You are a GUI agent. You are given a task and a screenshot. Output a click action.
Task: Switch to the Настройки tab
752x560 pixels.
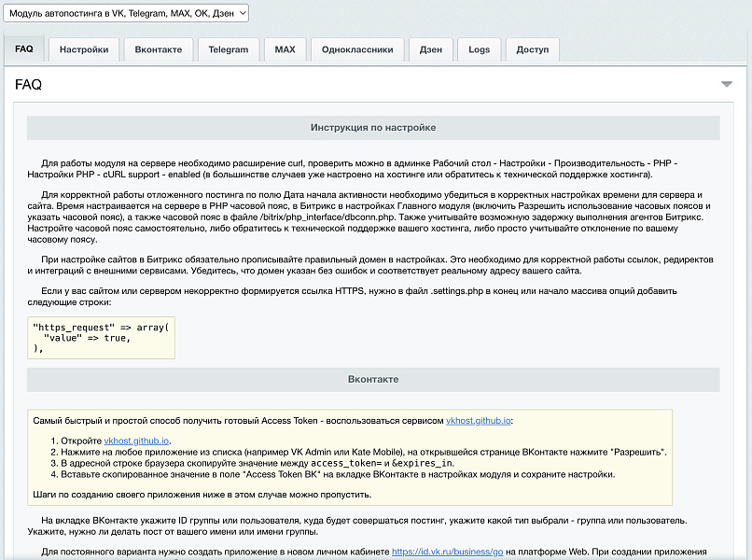click(84, 49)
